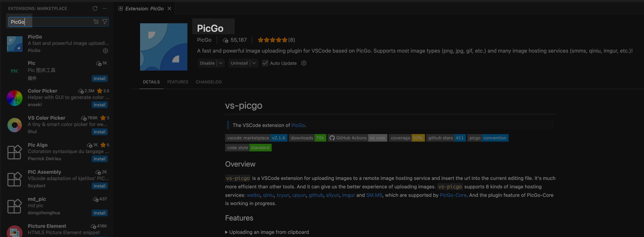This screenshot has width=644, height=237.
Task: Expand the Disable dropdown arrow
Action: click(220, 63)
